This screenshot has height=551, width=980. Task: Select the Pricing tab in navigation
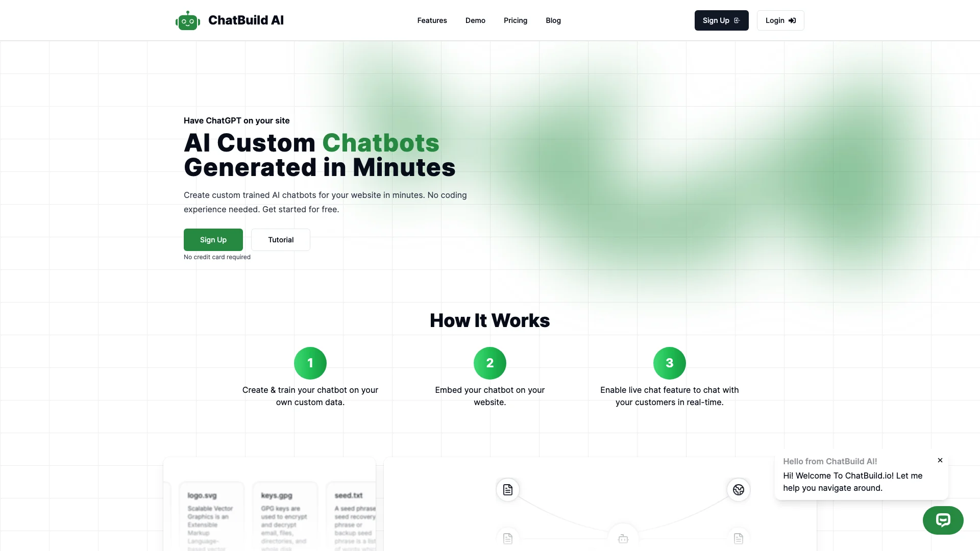click(516, 20)
